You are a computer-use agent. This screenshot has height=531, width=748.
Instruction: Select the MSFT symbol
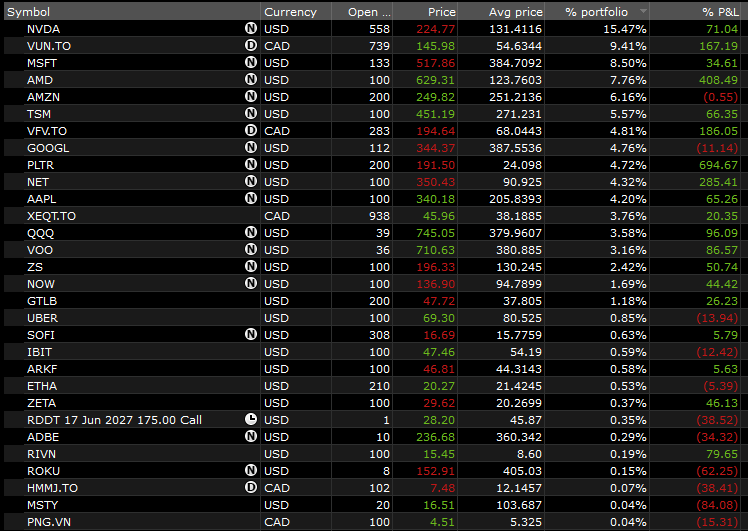[42, 63]
